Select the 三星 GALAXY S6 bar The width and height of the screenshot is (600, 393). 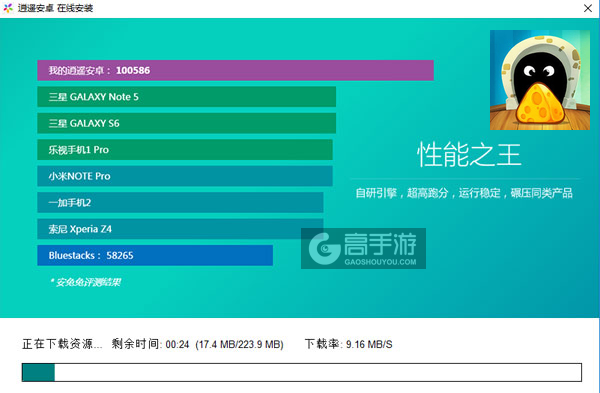pyautogui.click(x=186, y=123)
